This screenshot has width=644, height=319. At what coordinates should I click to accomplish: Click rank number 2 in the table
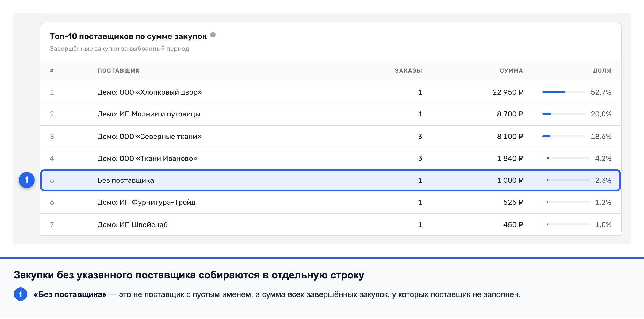click(x=52, y=114)
